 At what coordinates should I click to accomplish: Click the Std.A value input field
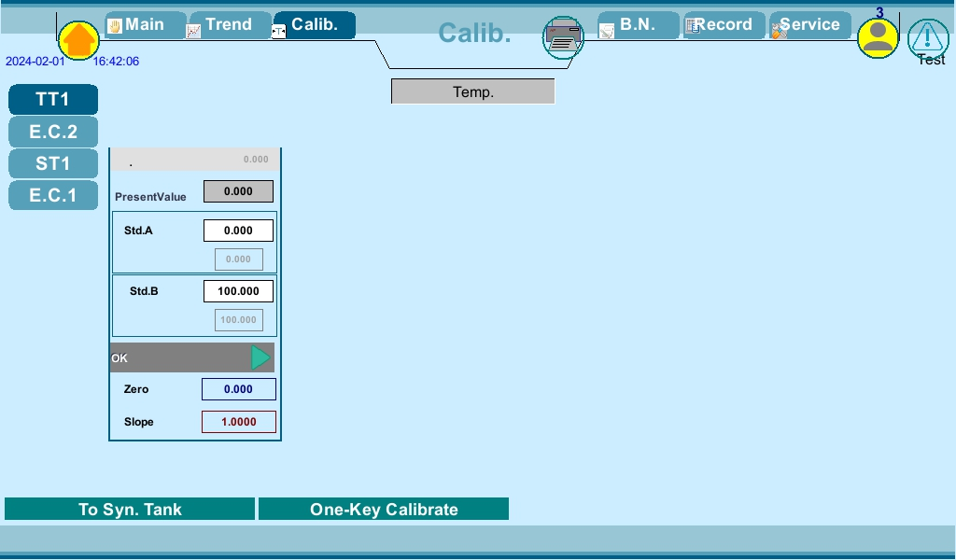[x=238, y=231]
